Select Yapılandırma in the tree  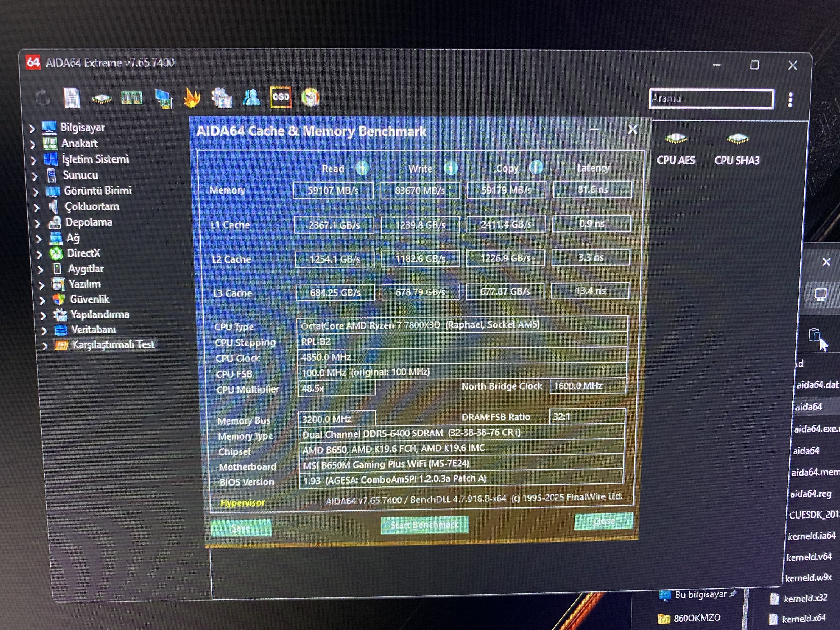click(100, 314)
